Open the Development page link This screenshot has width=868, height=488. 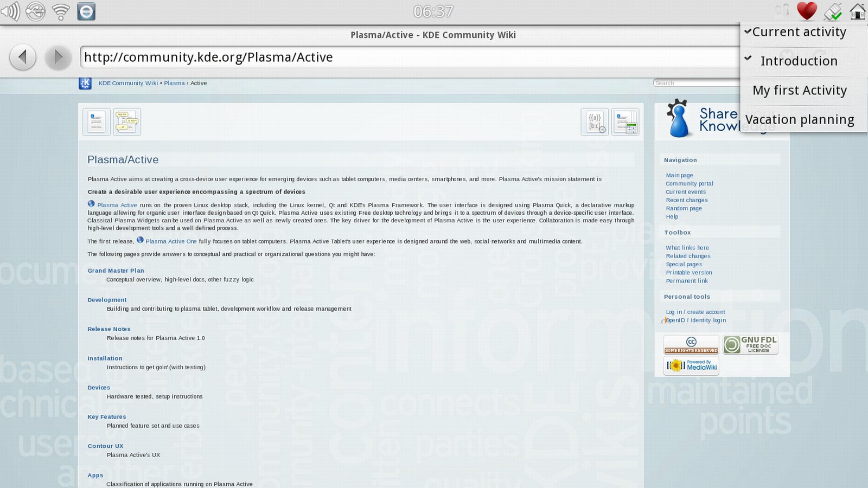107,300
